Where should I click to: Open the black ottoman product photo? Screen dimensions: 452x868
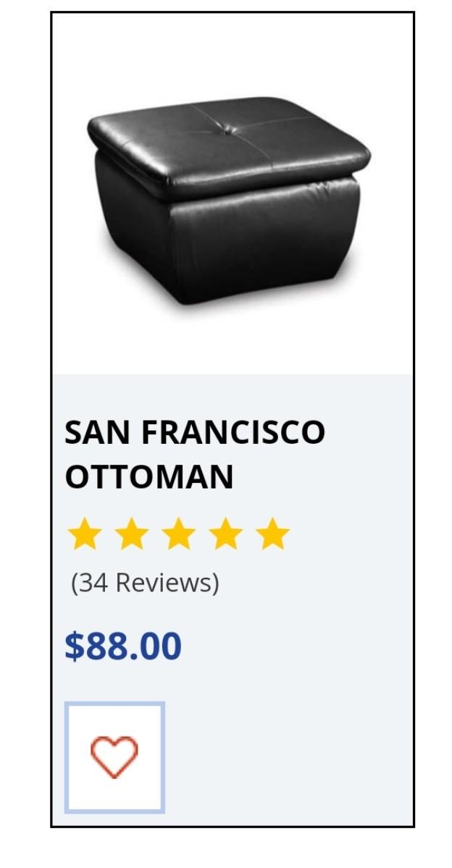tap(229, 203)
